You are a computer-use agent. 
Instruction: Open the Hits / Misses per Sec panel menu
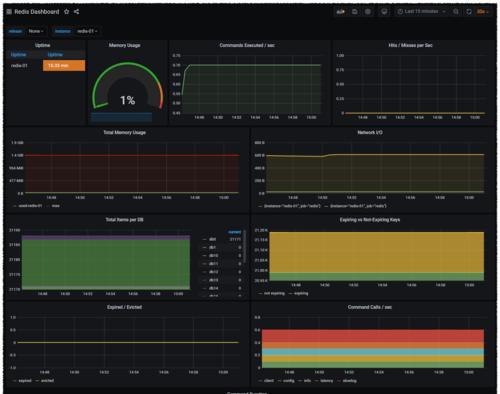pyautogui.click(x=410, y=45)
